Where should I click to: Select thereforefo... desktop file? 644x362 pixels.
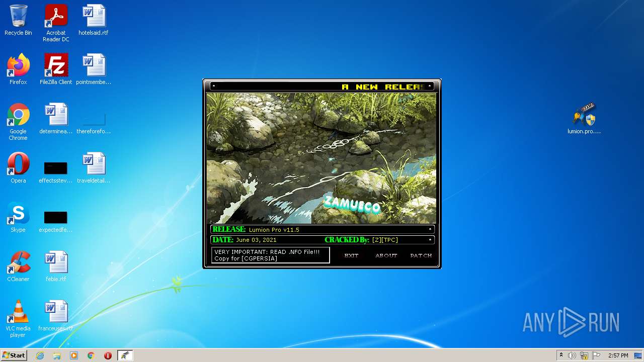tap(94, 124)
